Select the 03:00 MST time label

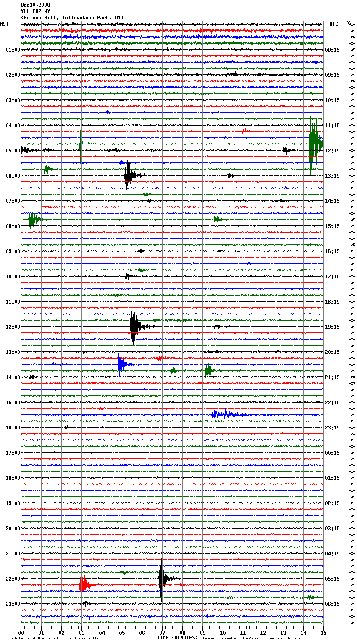[13, 100]
